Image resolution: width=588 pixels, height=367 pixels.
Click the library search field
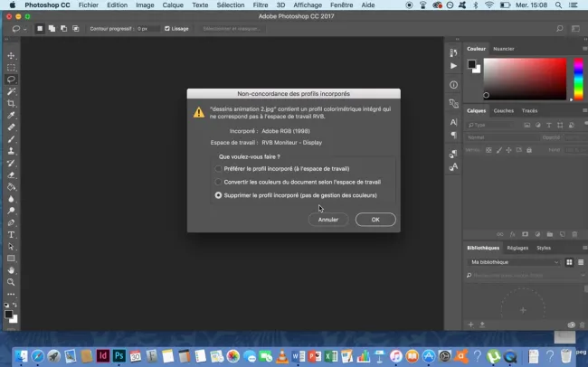coord(525,275)
